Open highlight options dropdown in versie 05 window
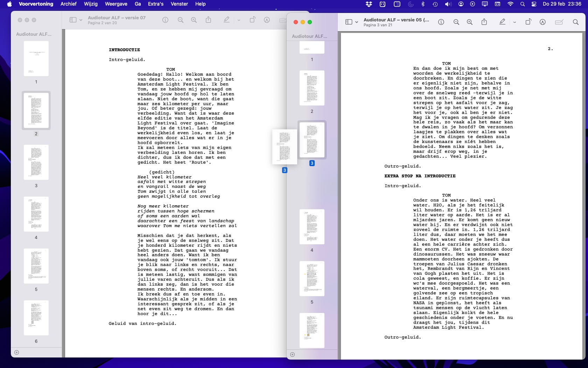This screenshot has width=588, height=368. pyautogui.click(x=514, y=22)
